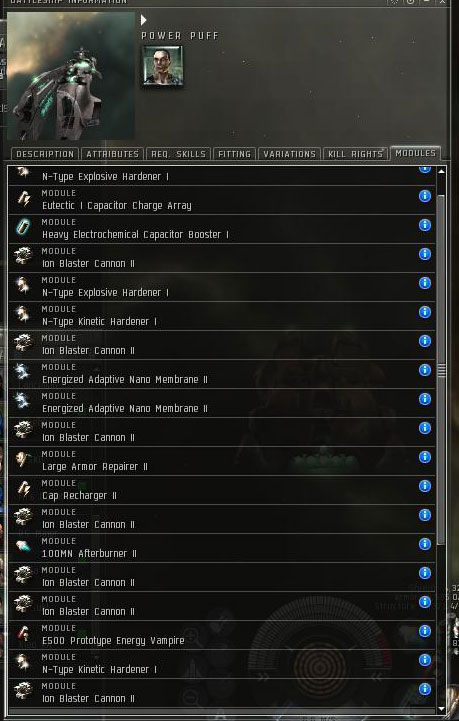
Task: Open info for E500 Prototype Energy Vampire
Action: tap(425, 630)
